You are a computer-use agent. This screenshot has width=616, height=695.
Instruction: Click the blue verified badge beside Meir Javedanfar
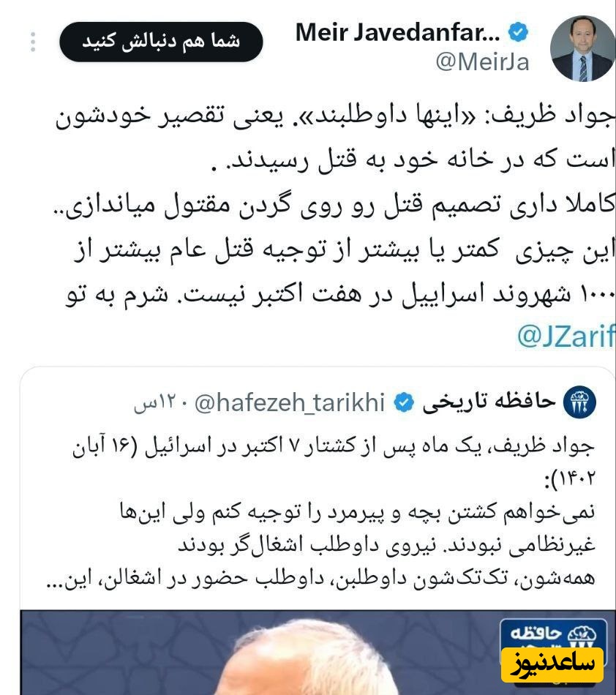tap(518, 32)
